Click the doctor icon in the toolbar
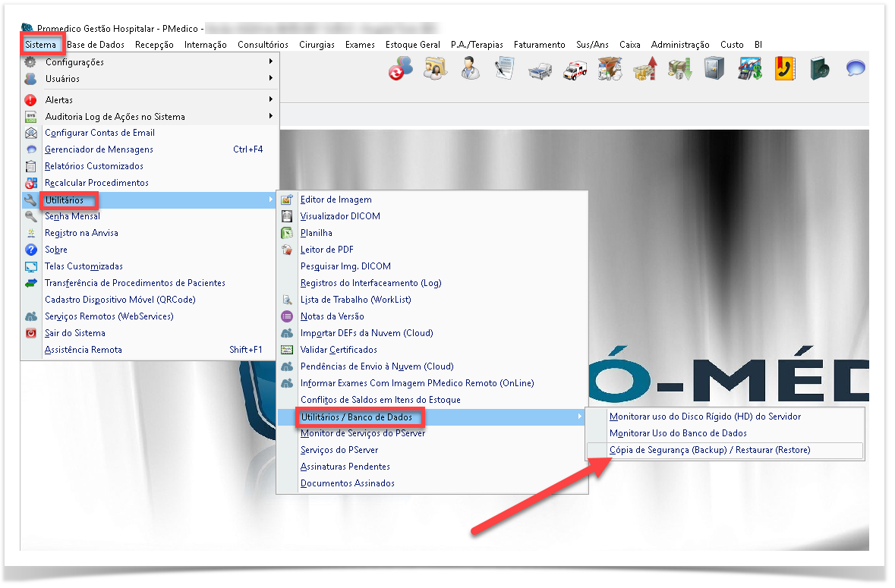This screenshot has height=588, width=895. coord(470,70)
